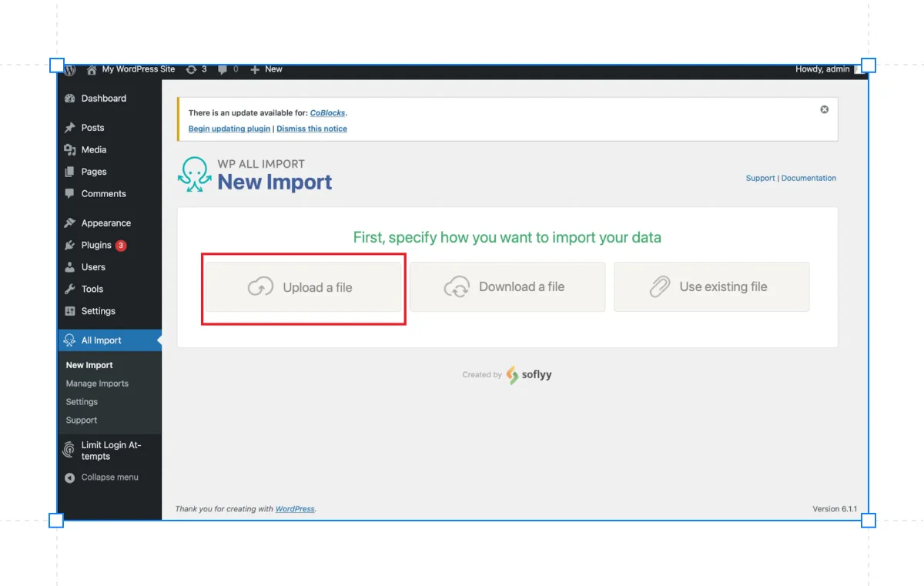Image resolution: width=924 pixels, height=586 pixels.
Task: Click the Dashboard gauge icon
Action: pyautogui.click(x=69, y=99)
